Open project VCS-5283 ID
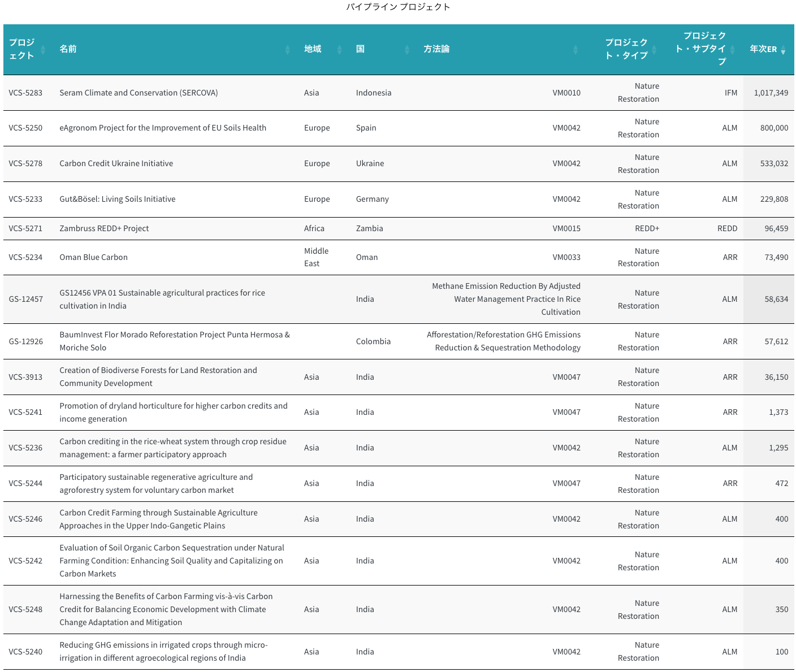 pos(25,93)
